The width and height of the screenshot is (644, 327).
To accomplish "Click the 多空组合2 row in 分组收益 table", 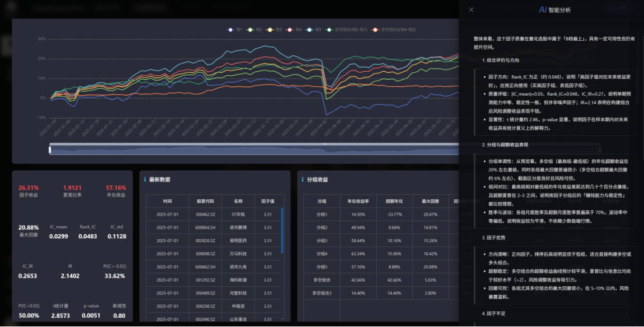I will point(322,293).
